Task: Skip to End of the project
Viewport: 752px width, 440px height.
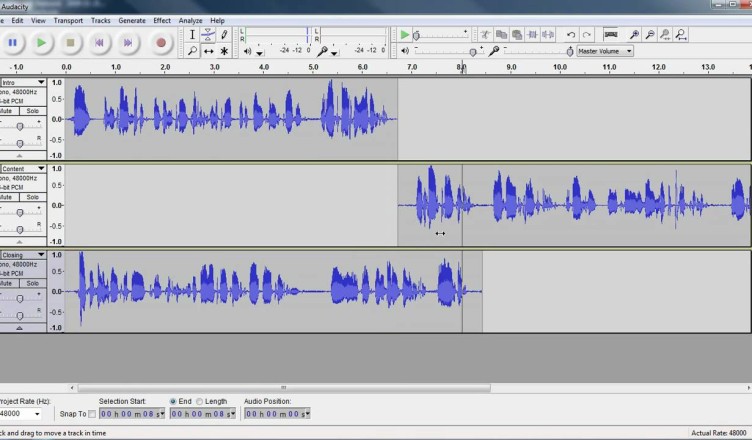Action: pyautogui.click(x=128, y=43)
